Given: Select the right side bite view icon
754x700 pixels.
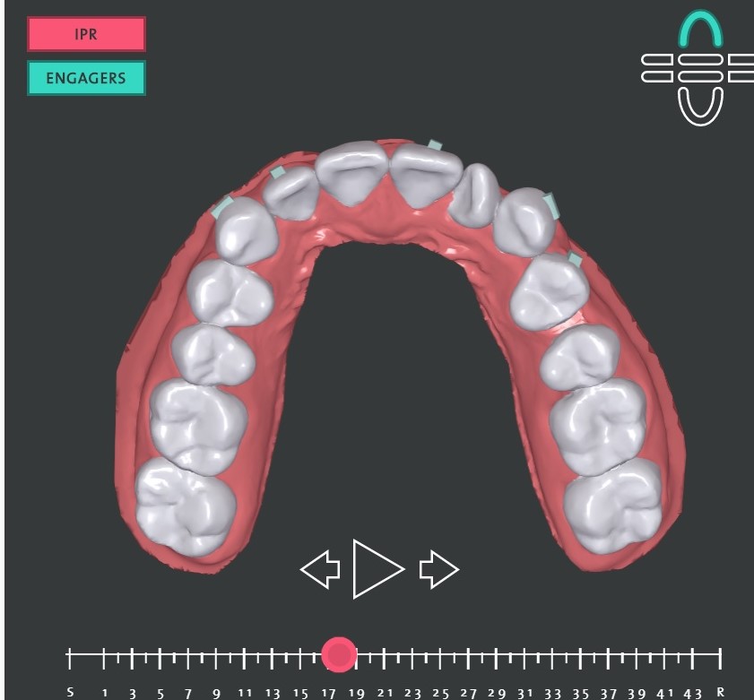Looking at the screenshot, I should (x=741, y=68).
